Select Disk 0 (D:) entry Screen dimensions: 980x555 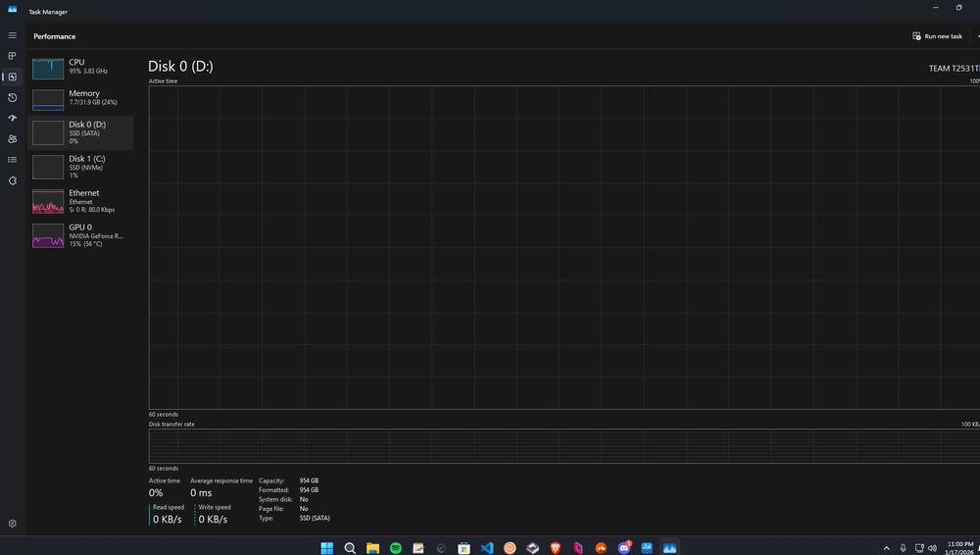click(80, 132)
